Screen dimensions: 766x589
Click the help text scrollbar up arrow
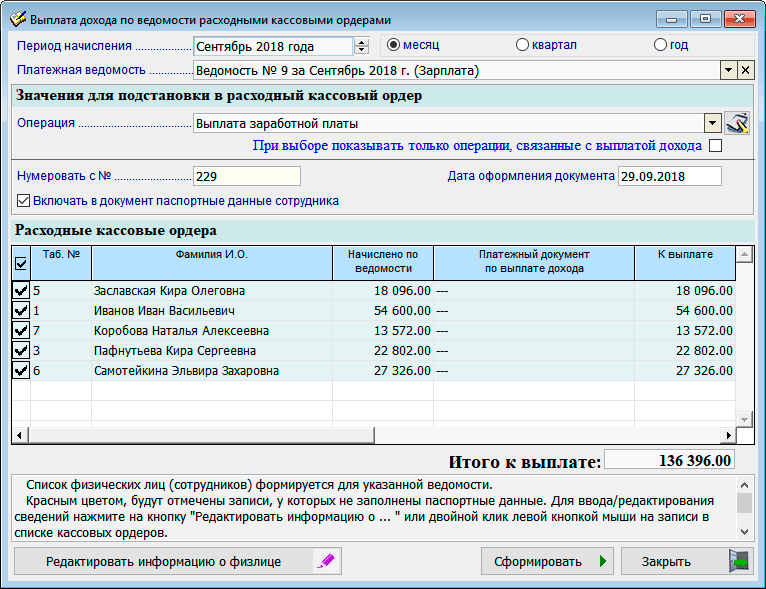coord(744,485)
